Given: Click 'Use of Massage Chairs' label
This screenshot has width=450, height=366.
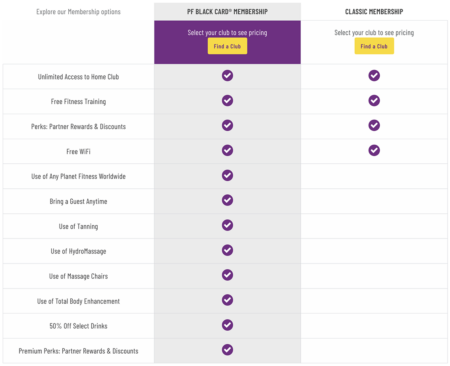Looking at the screenshot, I should pos(78,276).
